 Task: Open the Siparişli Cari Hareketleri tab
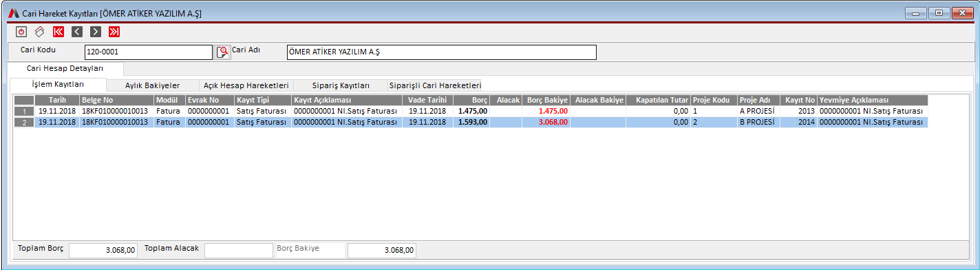pos(435,85)
